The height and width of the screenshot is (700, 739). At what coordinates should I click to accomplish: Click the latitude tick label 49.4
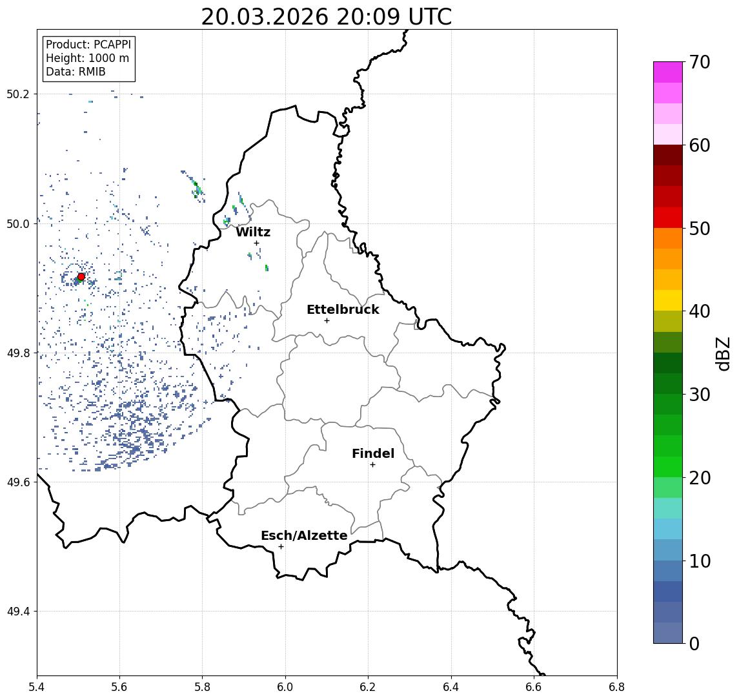18,612
